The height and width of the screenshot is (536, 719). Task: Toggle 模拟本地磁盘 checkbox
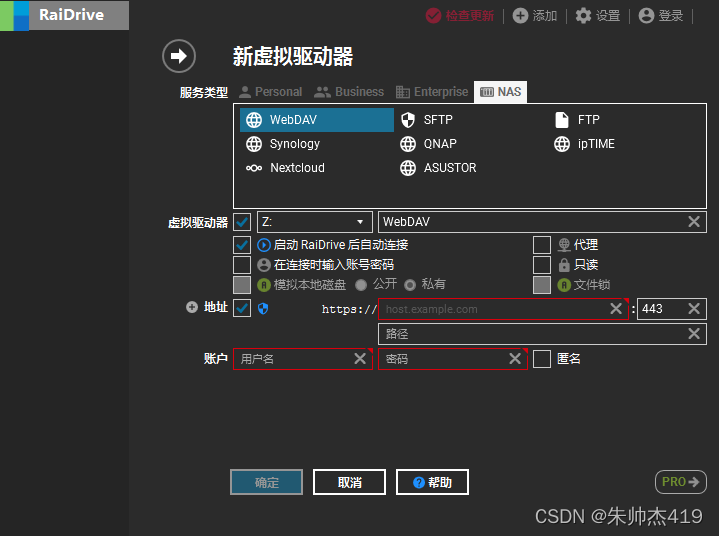pos(242,285)
